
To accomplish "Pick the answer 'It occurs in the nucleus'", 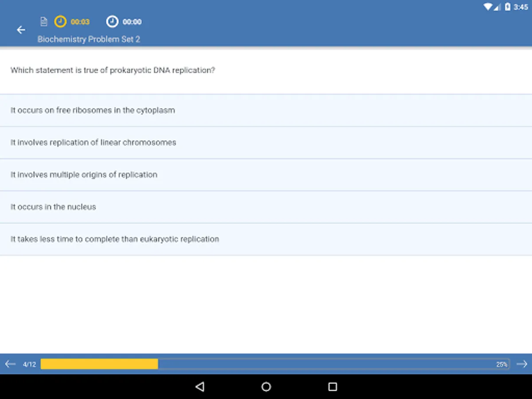I will tap(266, 207).
